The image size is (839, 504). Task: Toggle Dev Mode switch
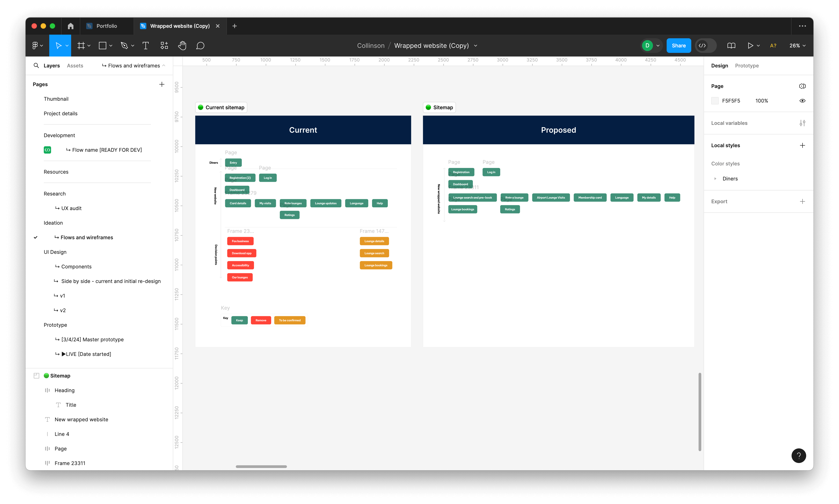[x=705, y=46]
